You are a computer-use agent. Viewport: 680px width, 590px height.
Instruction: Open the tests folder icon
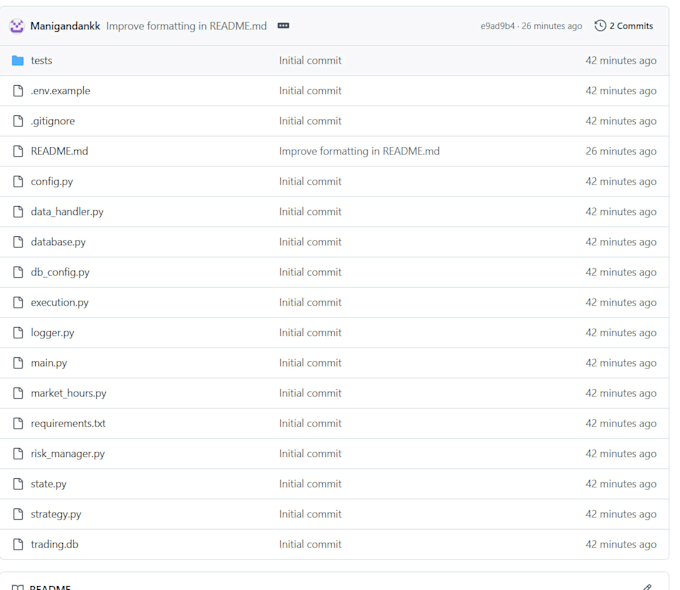[18, 60]
